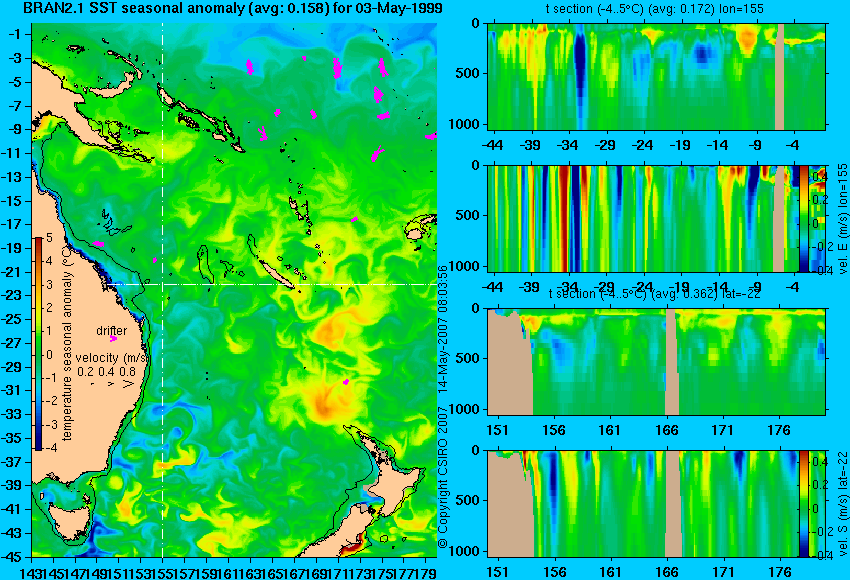Click '176' below the southward velocity section

(x=779, y=572)
